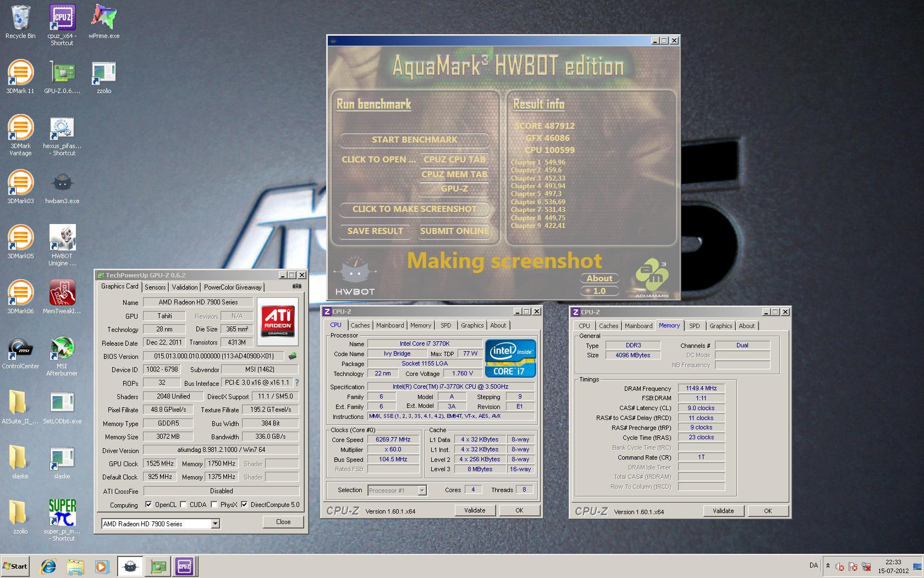The image size is (924, 578).
Task: Launch the cpuz_x64 shortcut on desktop
Action: pos(62,25)
